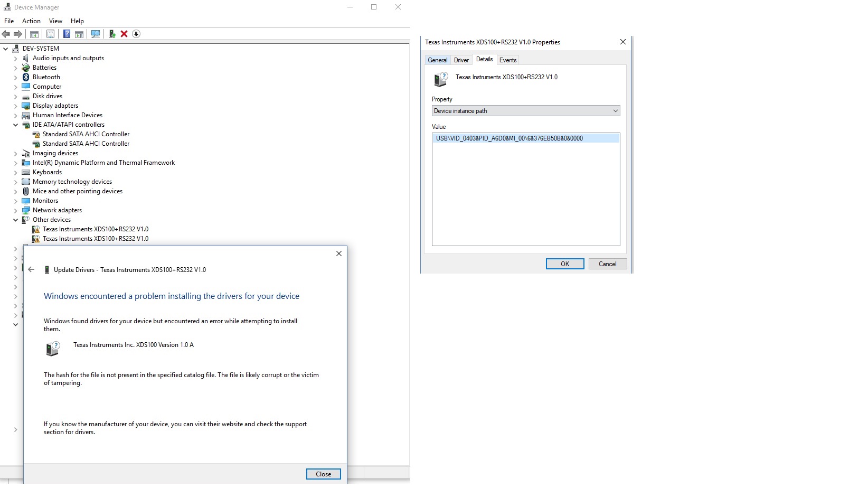Click the blue Help question mark toolbar icon
The width and height of the screenshot is (868, 488).
coord(67,34)
